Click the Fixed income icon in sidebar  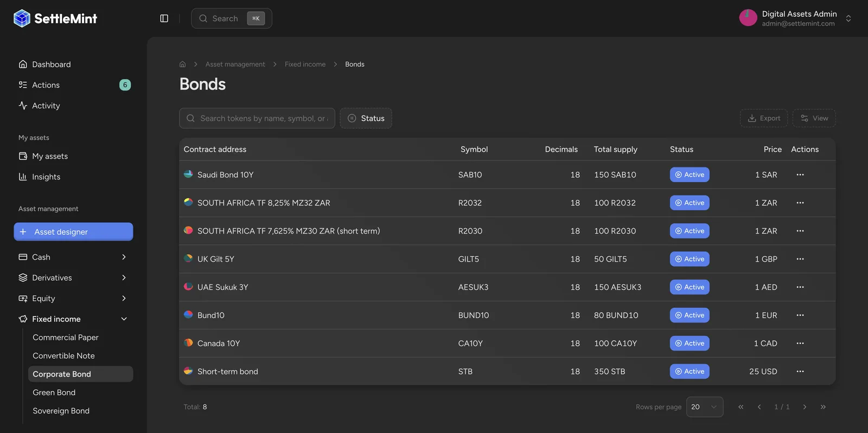(x=23, y=319)
